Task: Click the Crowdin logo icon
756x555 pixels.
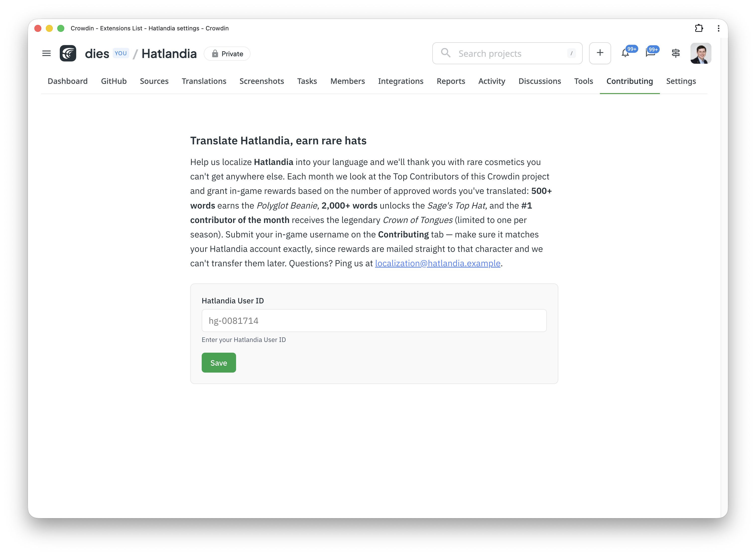Action: coord(68,54)
